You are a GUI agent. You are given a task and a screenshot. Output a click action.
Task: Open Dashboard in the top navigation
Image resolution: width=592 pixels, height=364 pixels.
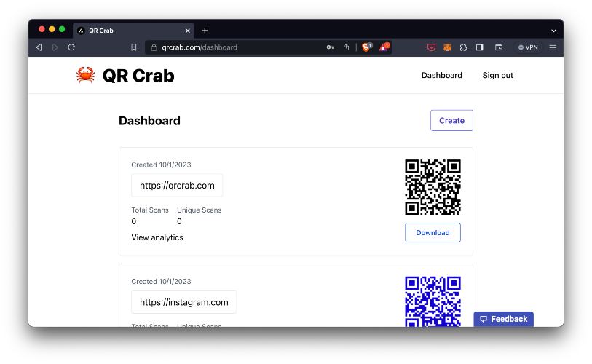(442, 75)
